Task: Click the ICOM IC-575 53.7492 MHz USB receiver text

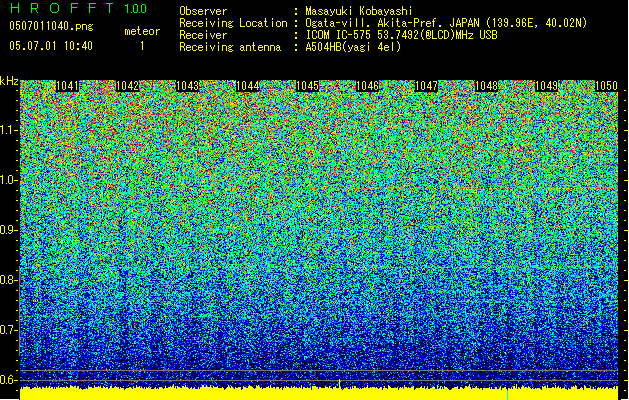Action: pos(401,35)
